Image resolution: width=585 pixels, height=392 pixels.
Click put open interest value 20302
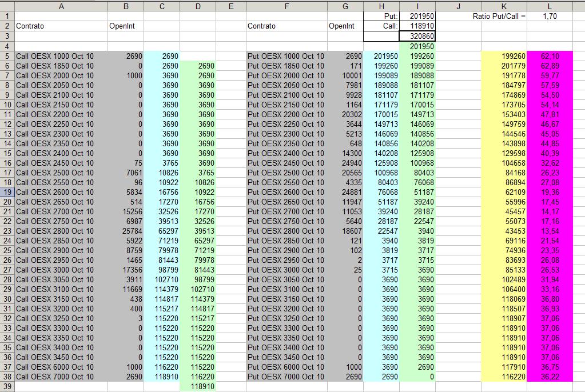[345, 114]
